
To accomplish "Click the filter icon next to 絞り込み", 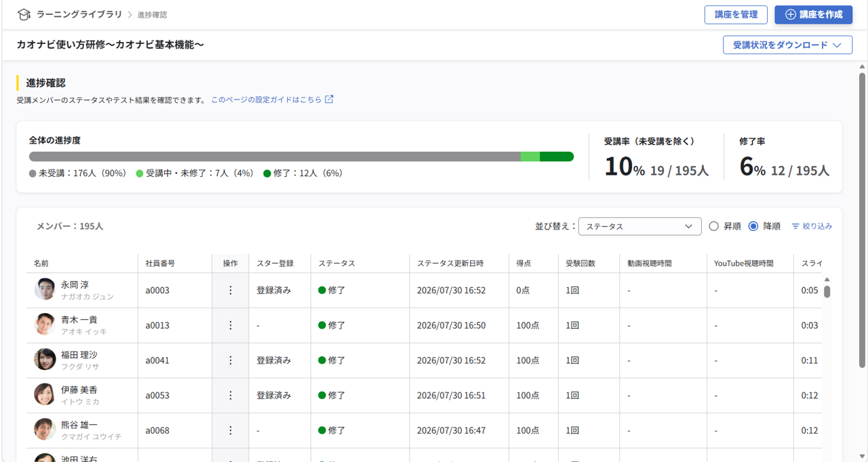I will click(795, 226).
